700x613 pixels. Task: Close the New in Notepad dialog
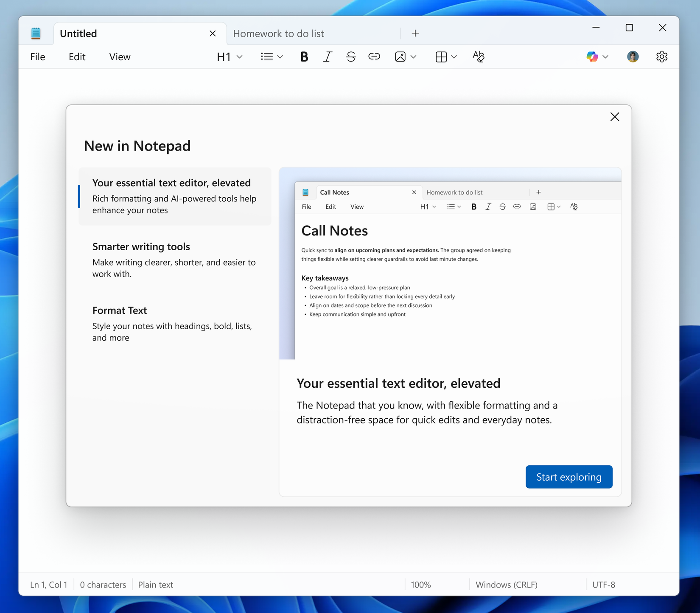pos(615,117)
